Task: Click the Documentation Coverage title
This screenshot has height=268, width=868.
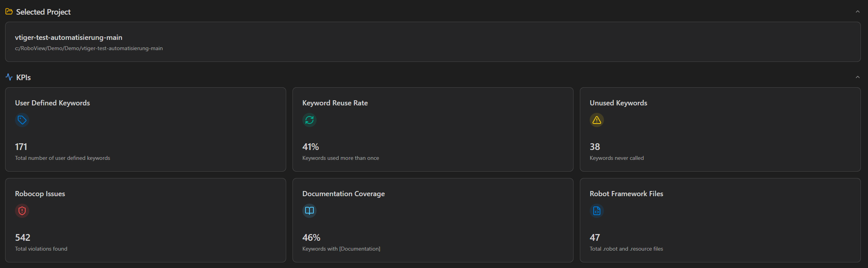Action: coord(343,194)
